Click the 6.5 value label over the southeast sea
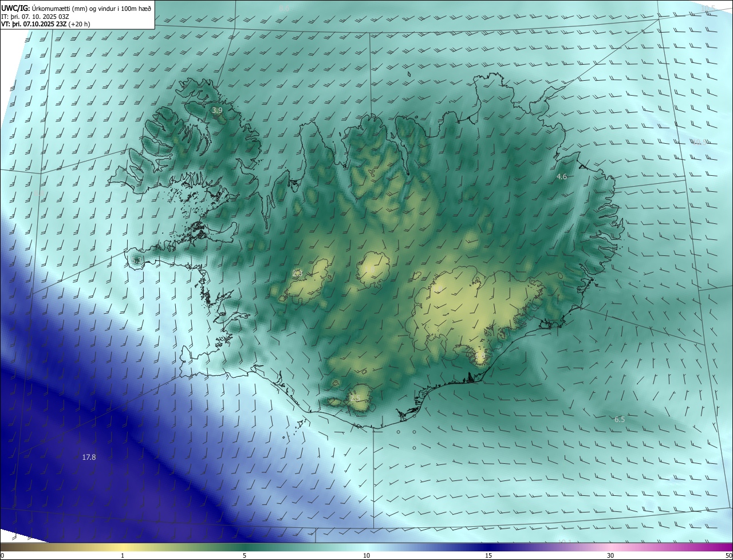This screenshot has width=733, height=560. [620, 420]
